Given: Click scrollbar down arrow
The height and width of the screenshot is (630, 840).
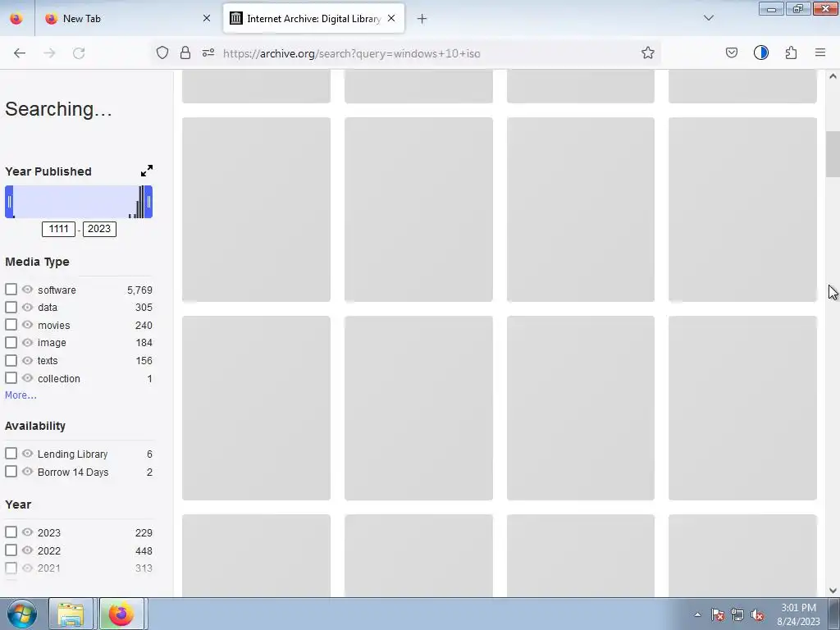Looking at the screenshot, I should coord(833,591).
